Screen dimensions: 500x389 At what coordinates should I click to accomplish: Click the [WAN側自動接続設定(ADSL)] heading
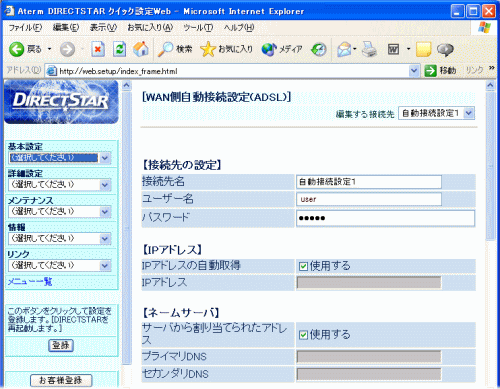(x=217, y=97)
